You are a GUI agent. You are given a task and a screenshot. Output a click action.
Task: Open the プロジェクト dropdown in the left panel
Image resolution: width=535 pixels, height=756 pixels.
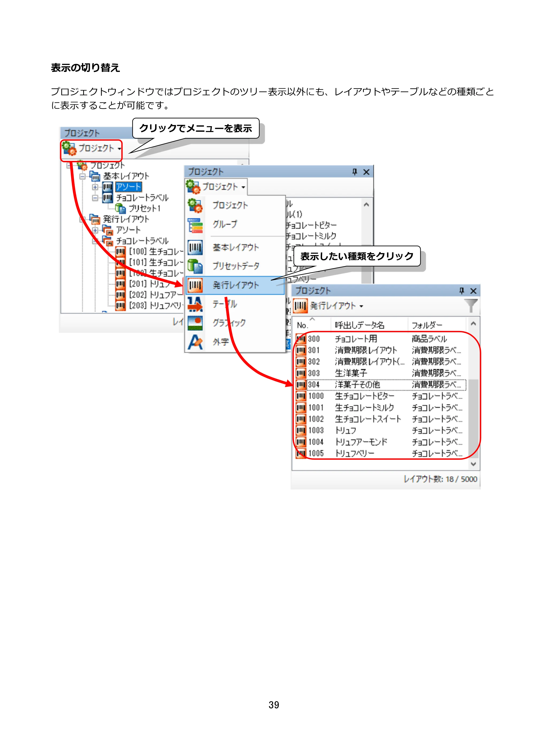(x=91, y=149)
